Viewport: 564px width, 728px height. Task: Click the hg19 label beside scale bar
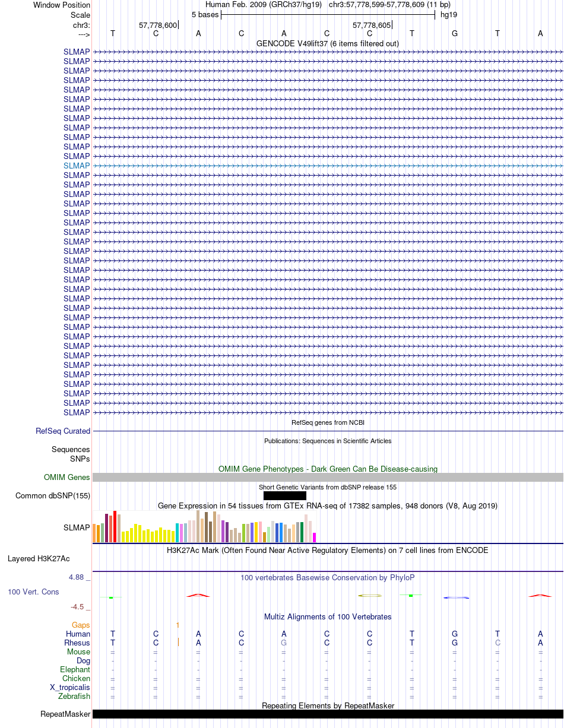(x=448, y=14)
